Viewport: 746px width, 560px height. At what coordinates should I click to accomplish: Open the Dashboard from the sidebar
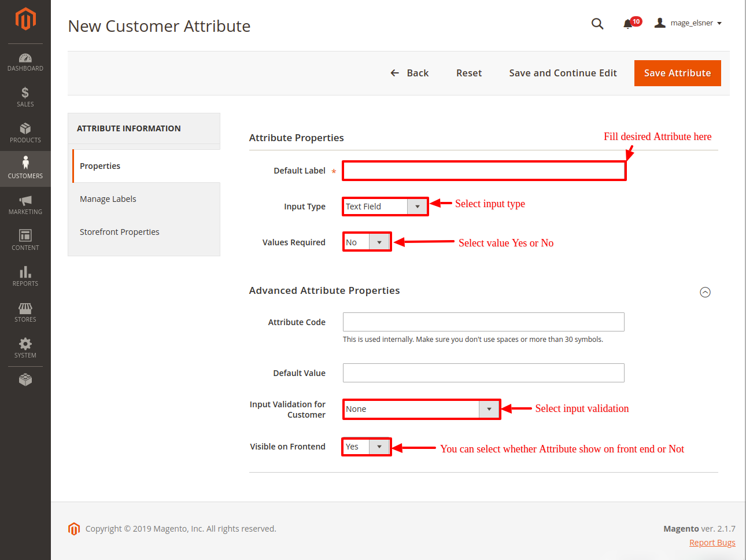tap(25, 62)
